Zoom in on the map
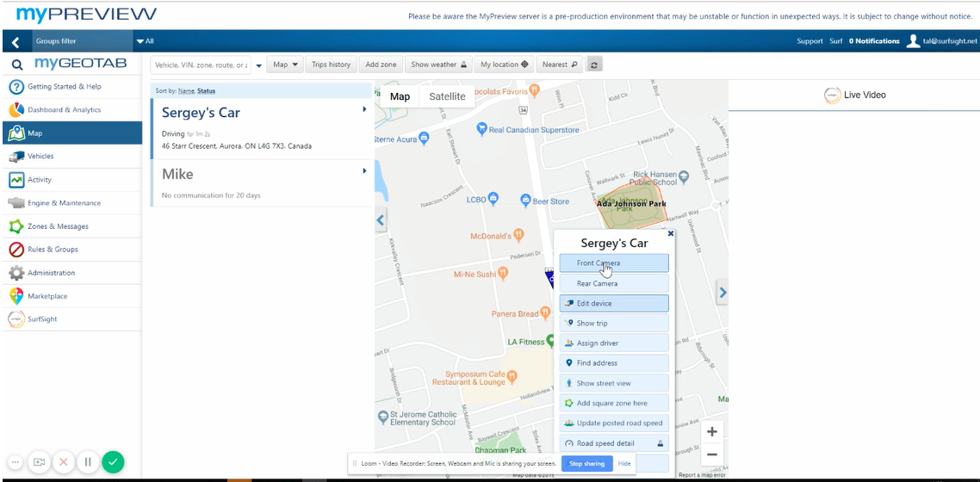 click(x=711, y=432)
